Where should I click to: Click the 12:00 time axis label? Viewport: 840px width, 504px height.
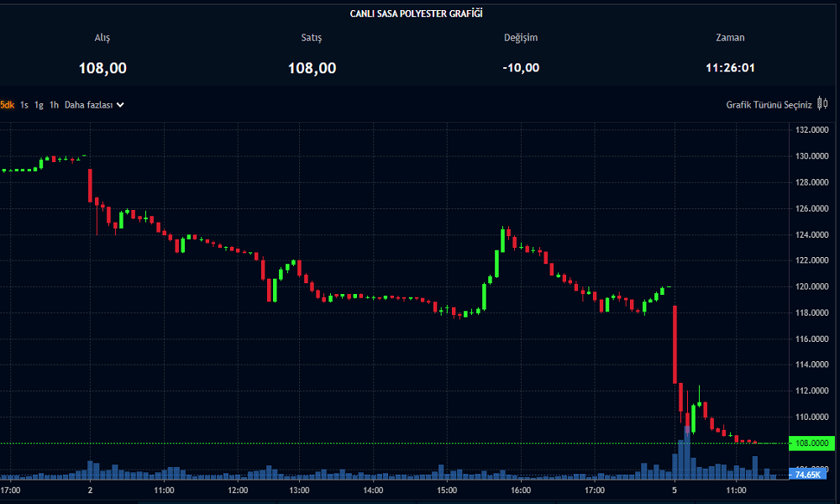238,490
